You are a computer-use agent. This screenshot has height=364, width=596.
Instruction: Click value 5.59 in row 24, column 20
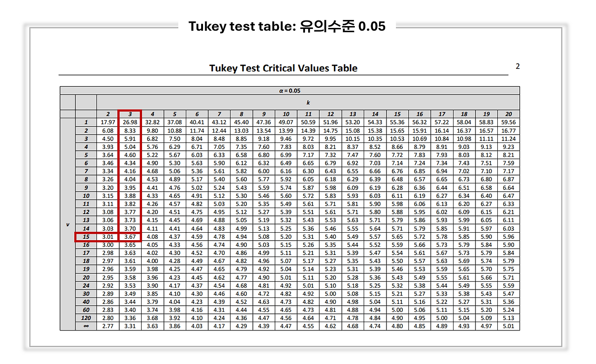[x=508, y=286]
